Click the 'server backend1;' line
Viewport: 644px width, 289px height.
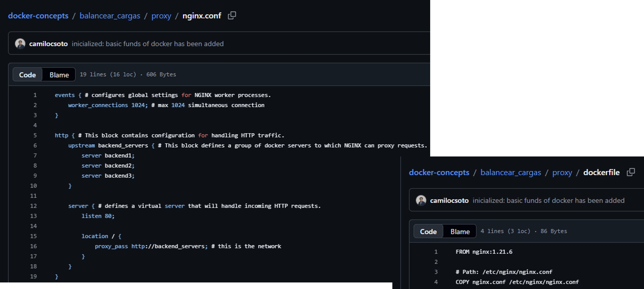[x=108, y=155]
